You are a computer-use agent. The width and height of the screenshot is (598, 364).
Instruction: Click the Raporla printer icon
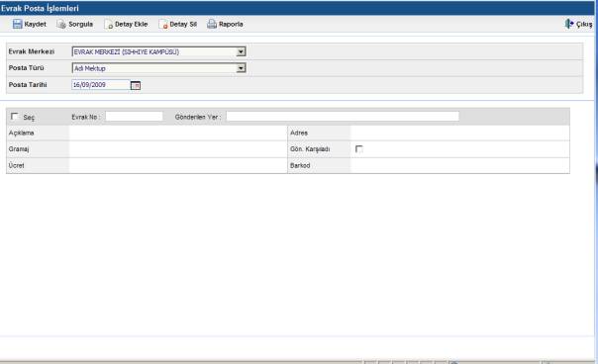(x=212, y=24)
